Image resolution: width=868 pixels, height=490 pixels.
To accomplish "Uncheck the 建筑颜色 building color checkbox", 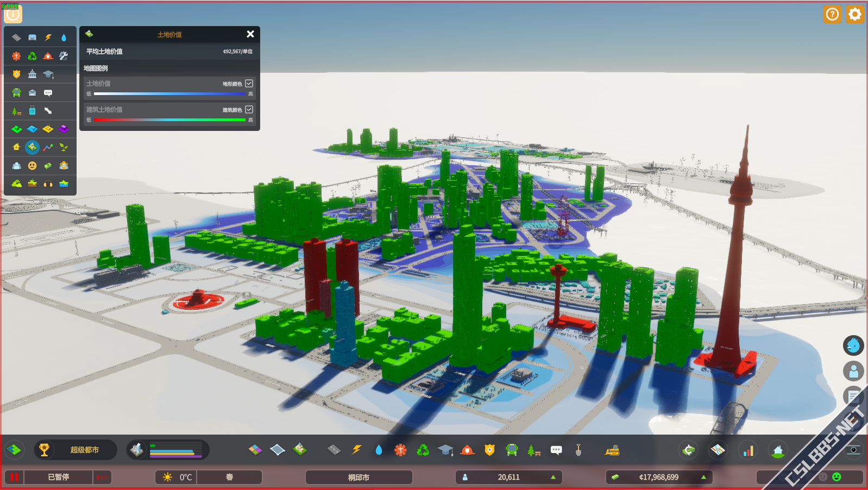I will pos(249,109).
